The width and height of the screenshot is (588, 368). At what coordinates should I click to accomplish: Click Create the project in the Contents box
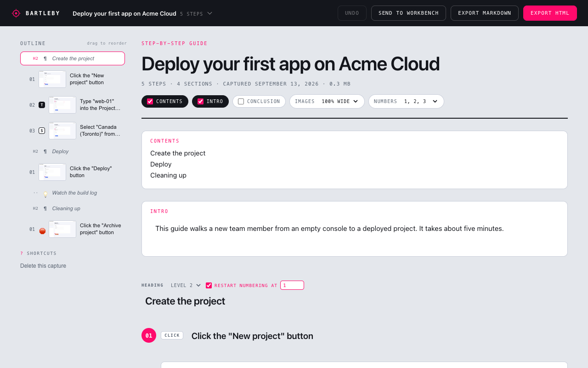[178, 153]
